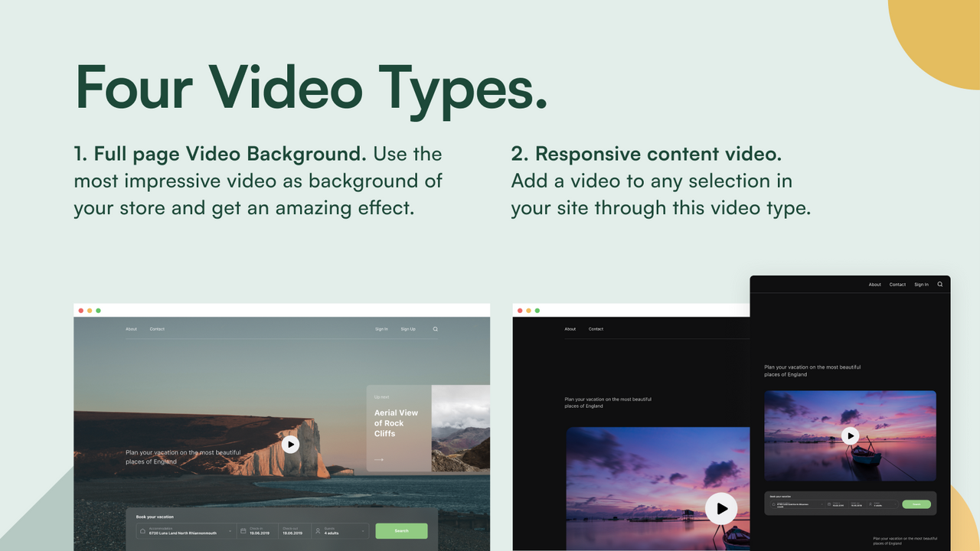Open Contact link in left cliff mockup
The image size is (980, 551).
click(x=157, y=329)
